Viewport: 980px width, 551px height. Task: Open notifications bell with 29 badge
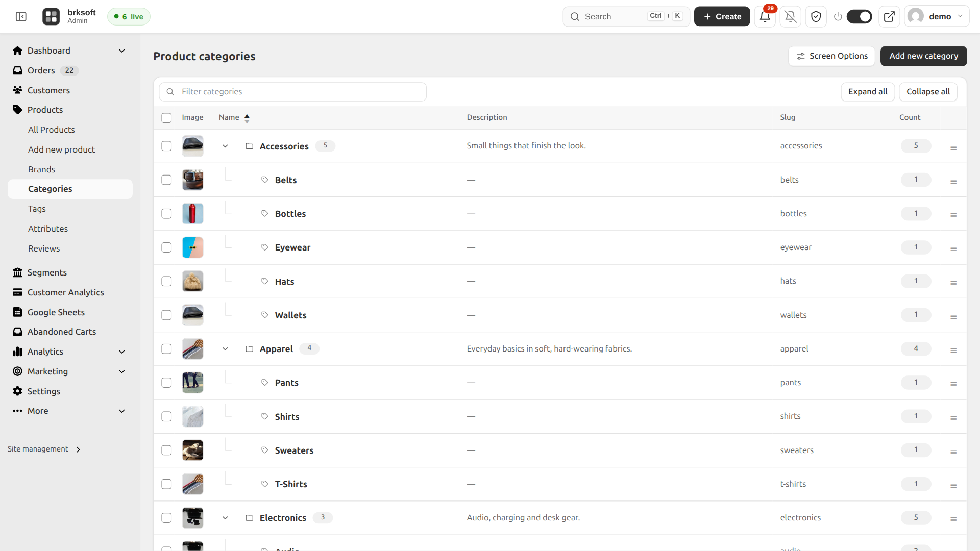pyautogui.click(x=765, y=16)
